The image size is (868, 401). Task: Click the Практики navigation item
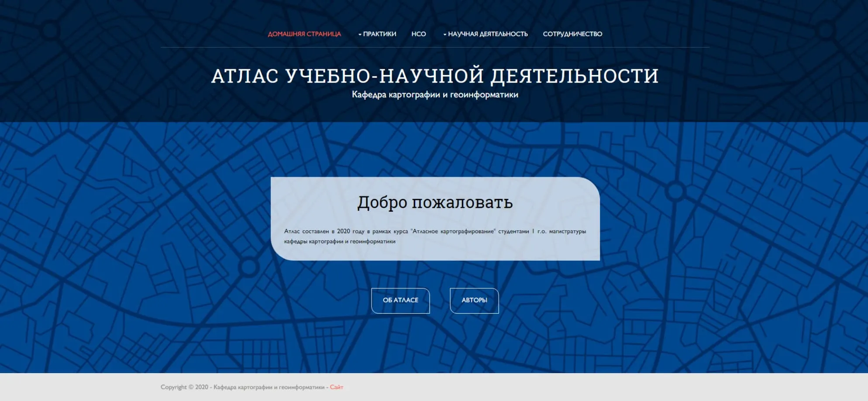coord(379,34)
